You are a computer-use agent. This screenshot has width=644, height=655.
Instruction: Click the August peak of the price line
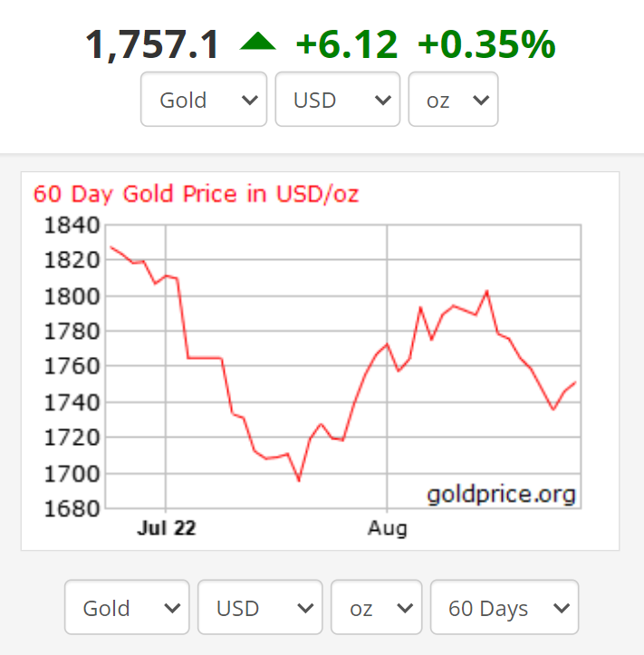487,291
